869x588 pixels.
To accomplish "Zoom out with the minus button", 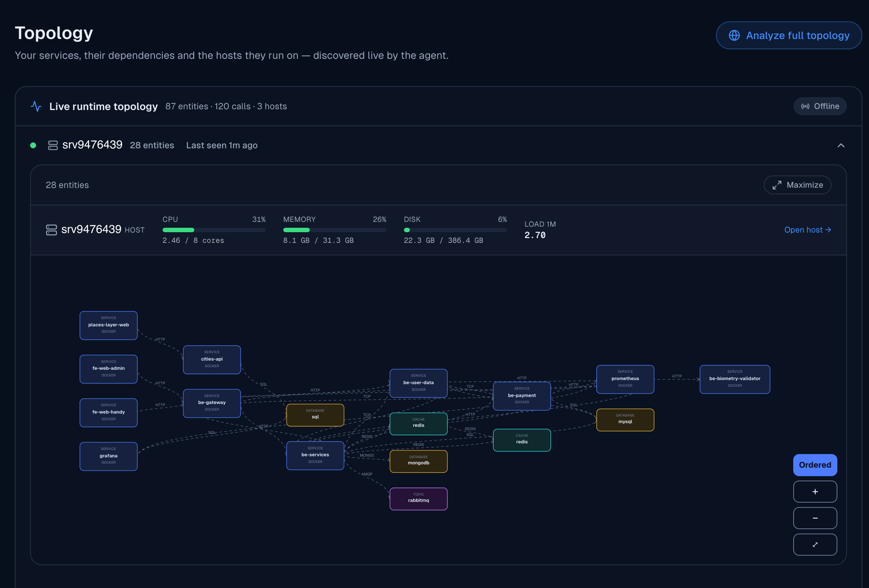I will (x=815, y=518).
